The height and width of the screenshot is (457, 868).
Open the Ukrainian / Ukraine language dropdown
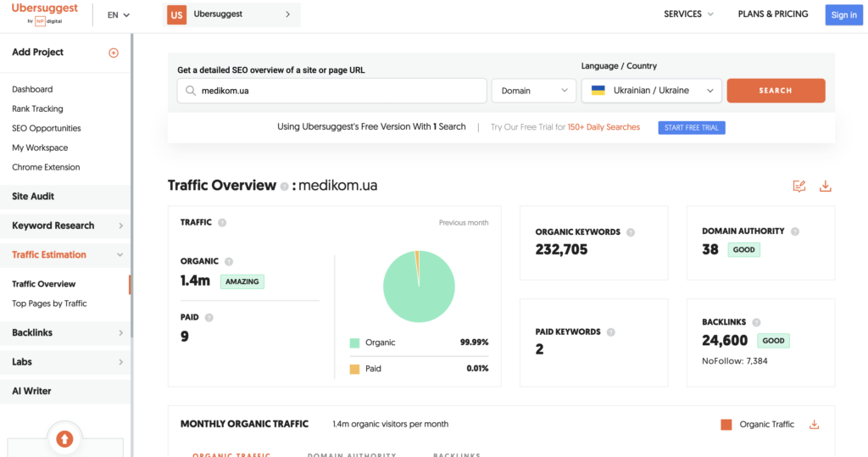point(652,90)
